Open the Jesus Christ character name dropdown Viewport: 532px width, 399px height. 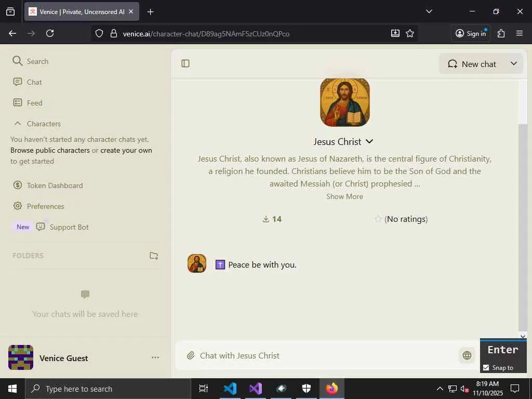point(343,141)
